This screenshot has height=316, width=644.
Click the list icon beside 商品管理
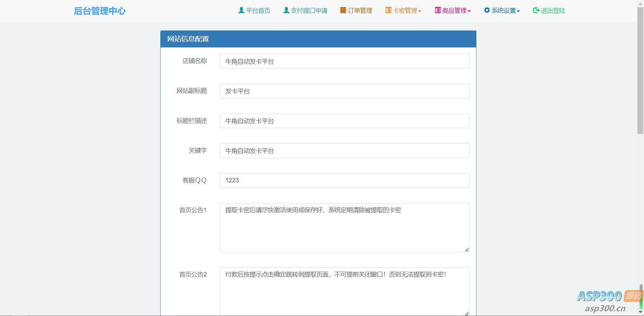click(438, 10)
